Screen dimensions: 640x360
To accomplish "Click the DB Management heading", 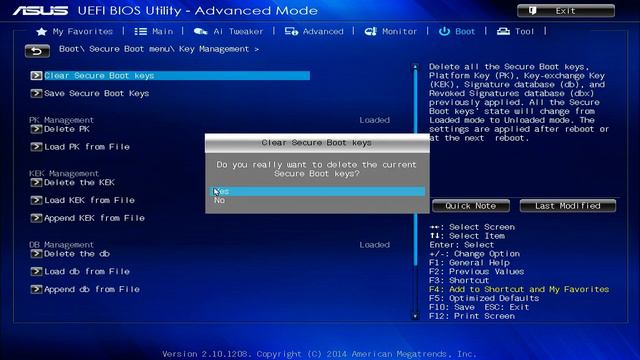I will [x=61, y=245].
